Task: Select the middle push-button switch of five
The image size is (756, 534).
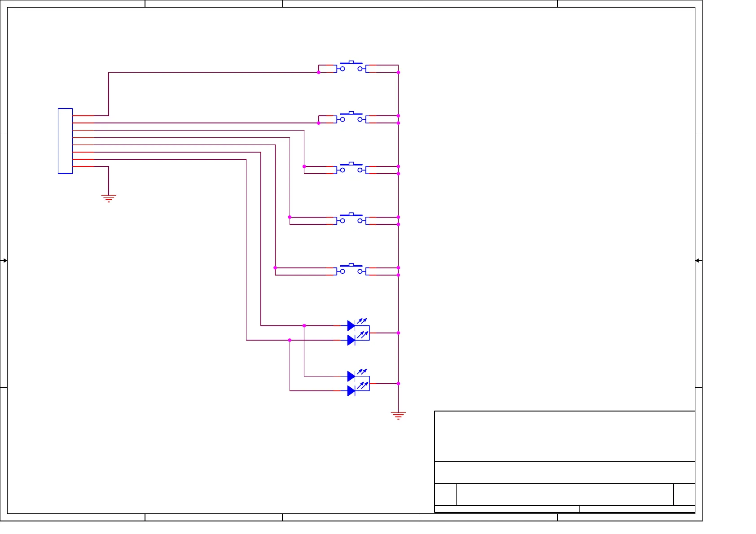Action: pyautogui.click(x=351, y=168)
